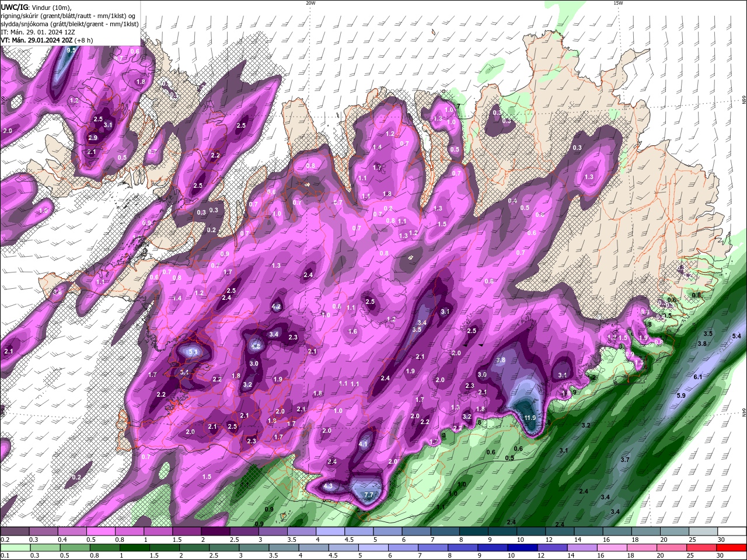Click the 0.2 label on the upper scale
This screenshot has width=747, height=560.
coord(5,540)
